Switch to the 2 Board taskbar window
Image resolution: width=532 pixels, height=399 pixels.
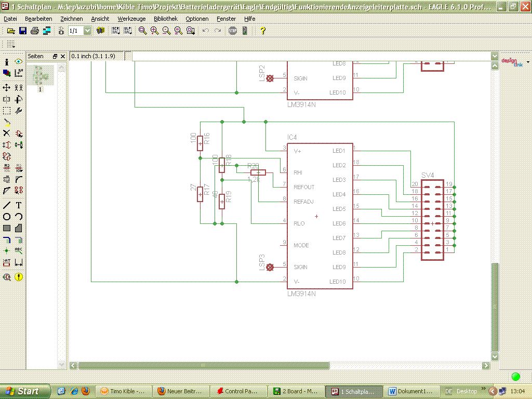tap(295, 391)
